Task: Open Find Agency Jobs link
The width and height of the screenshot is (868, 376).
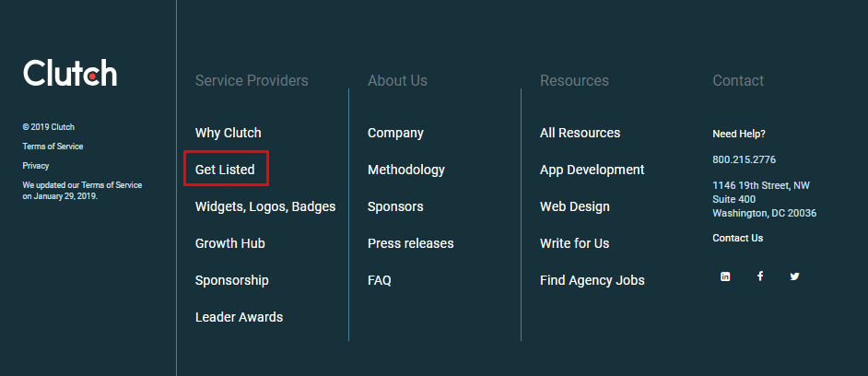Action: [592, 280]
